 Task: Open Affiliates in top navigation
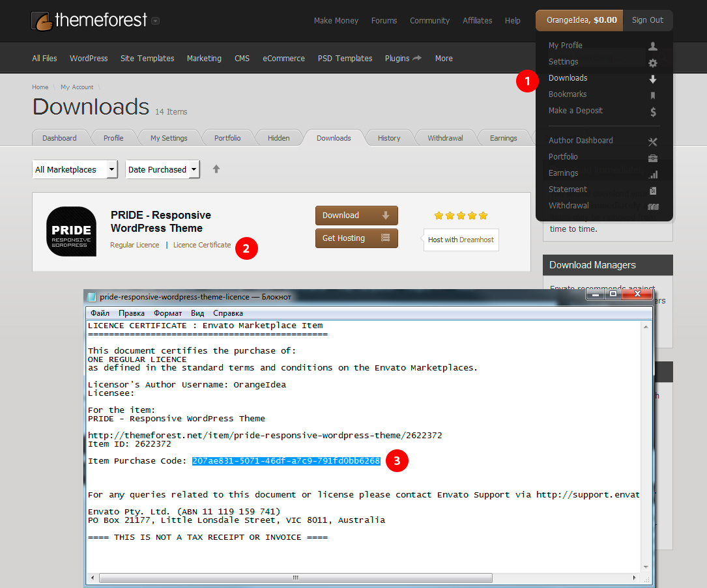click(477, 21)
